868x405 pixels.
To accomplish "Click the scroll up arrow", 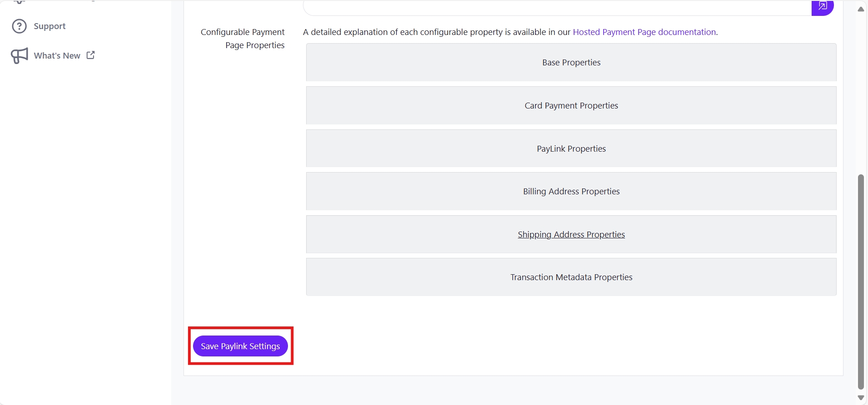I will pyautogui.click(x=860, y=9).
